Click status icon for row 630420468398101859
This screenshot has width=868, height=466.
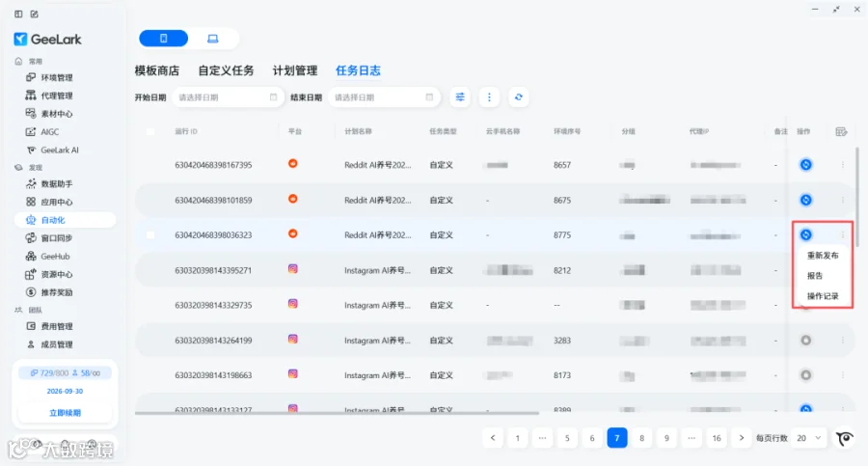pos(806,200)
